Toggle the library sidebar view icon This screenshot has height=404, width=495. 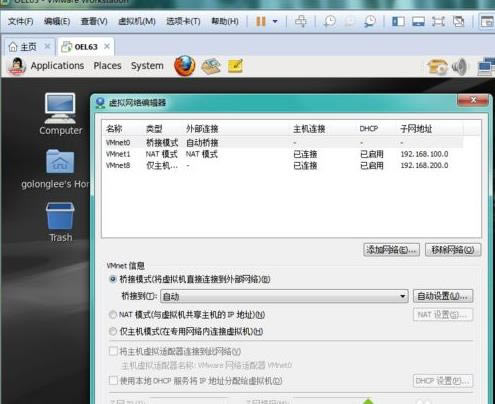pos(398,21)
